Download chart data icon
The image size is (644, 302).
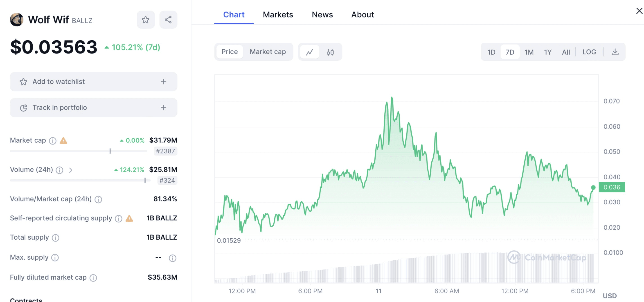click(615, 52)
